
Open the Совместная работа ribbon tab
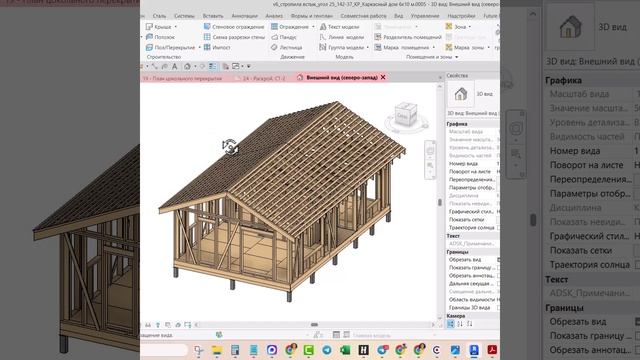point(363,16)
